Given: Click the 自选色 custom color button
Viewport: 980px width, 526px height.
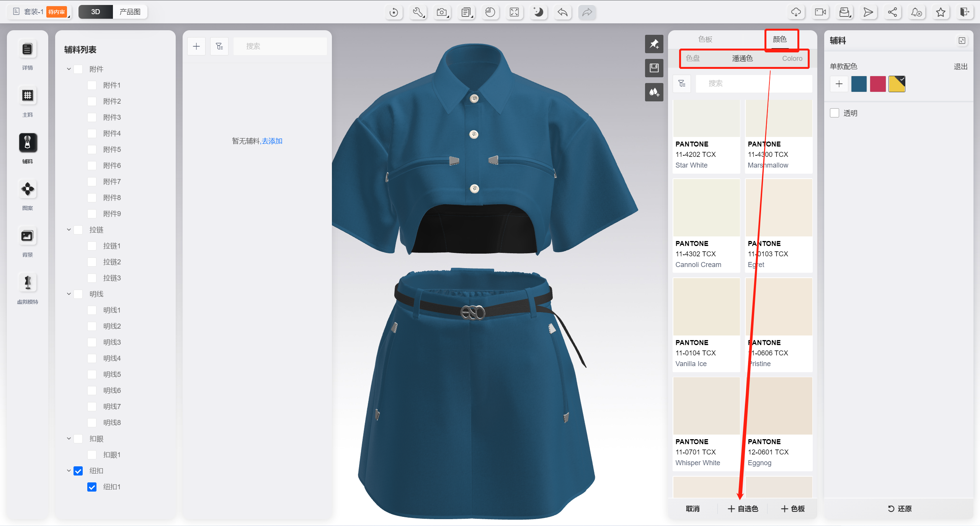Looking at the screenshot, I should (743, 509).
